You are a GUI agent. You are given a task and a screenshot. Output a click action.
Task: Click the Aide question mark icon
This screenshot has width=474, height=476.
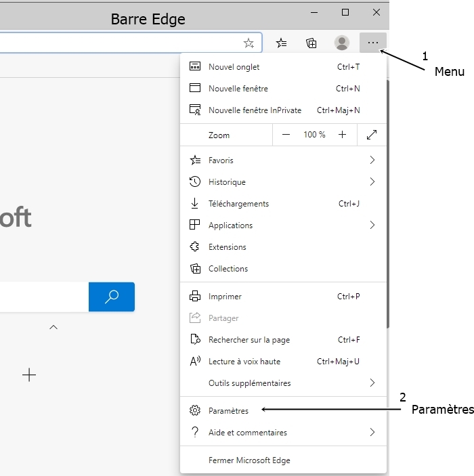pos(195,432)
